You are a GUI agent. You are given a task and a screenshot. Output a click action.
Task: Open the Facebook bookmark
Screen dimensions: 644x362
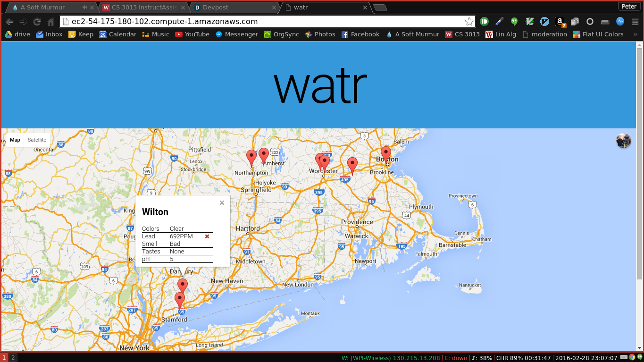tap(360, 34)
